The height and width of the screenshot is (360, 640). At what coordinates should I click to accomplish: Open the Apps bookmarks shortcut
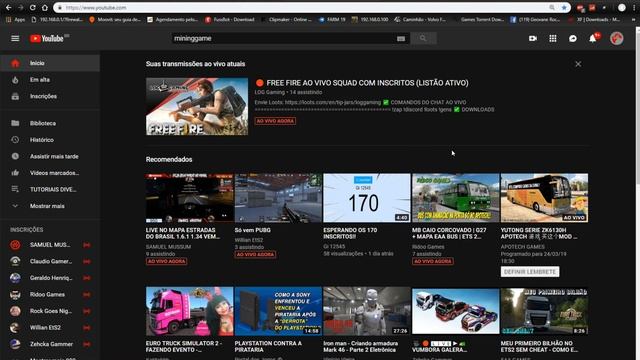click(16, 20)
